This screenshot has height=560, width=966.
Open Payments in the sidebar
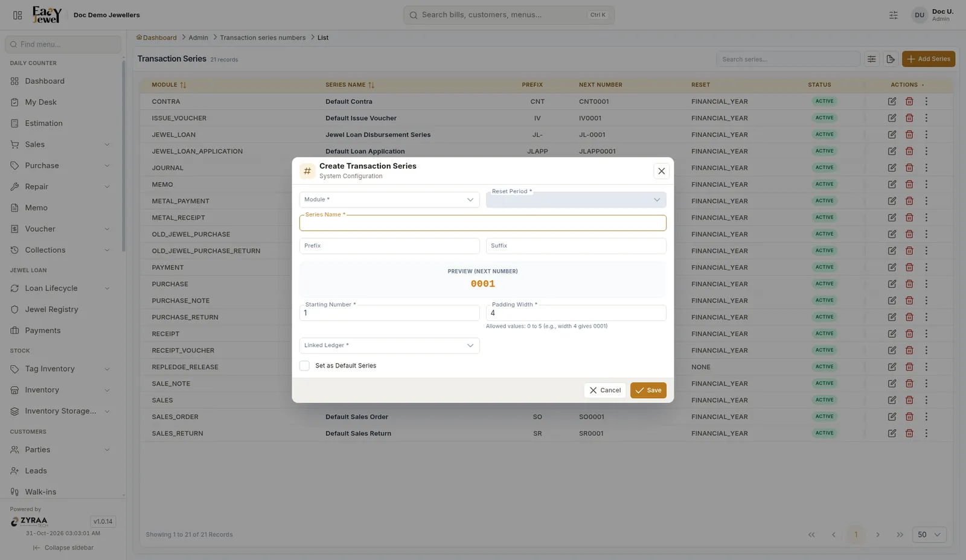tap(61, 331)
